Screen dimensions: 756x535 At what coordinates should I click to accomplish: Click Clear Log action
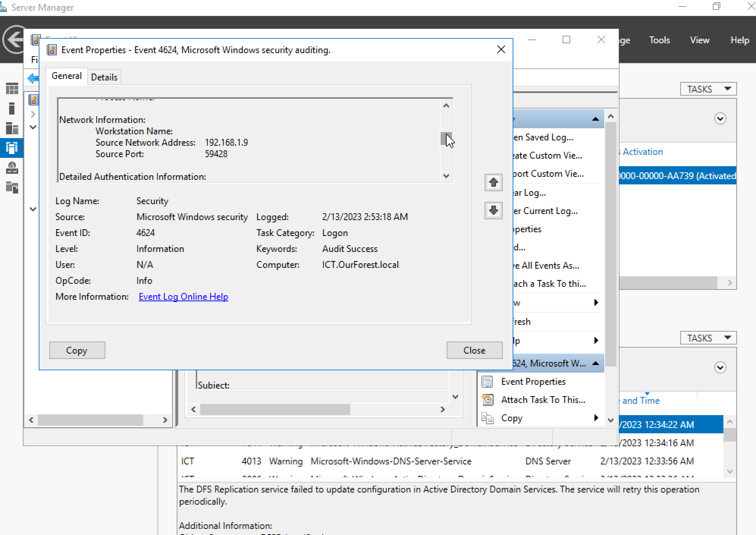(x=529, y=192)
